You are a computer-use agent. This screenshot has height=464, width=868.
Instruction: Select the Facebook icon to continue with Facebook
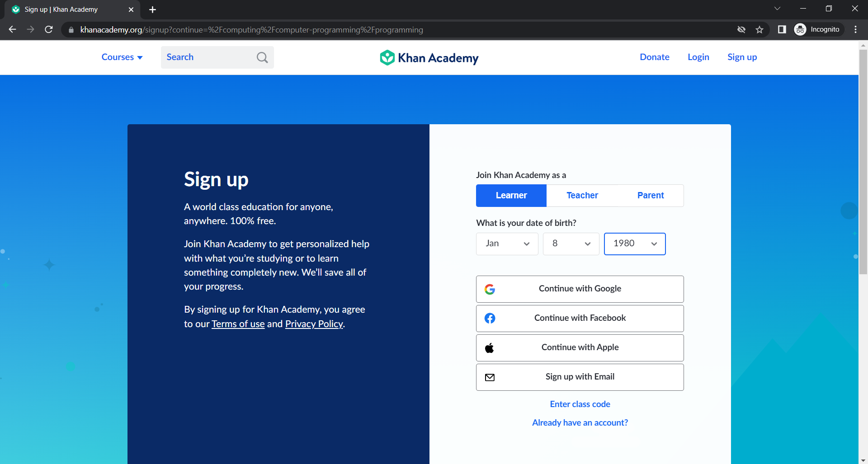pyautogui.click(x=490, y=318)
